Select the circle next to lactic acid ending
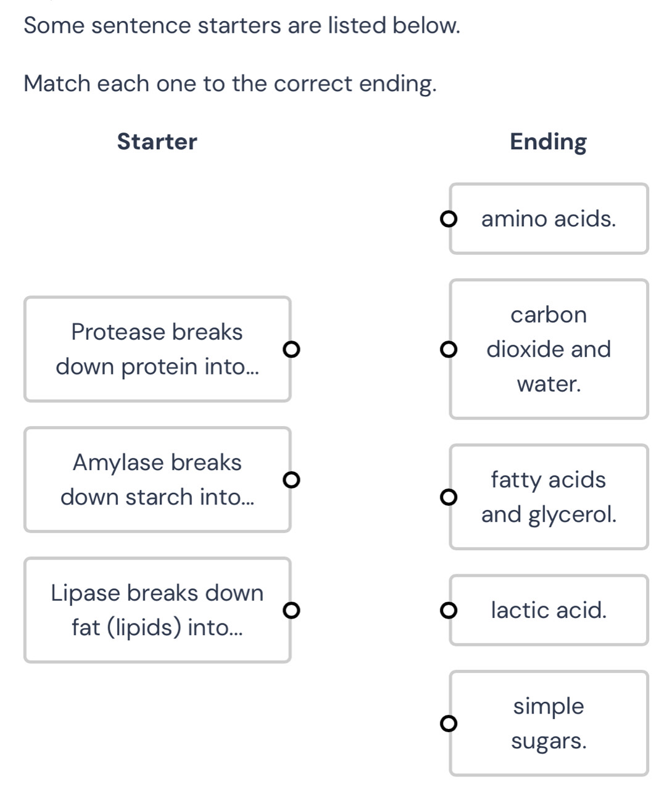This screenshot has width=672, height=787. click(x=449, y=611)
